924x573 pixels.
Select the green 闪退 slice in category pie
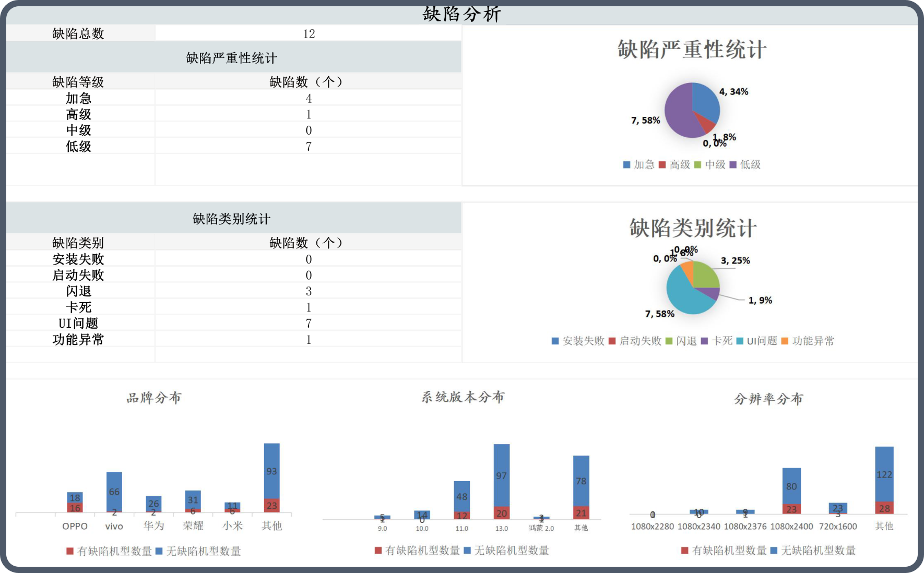(706, 276)
